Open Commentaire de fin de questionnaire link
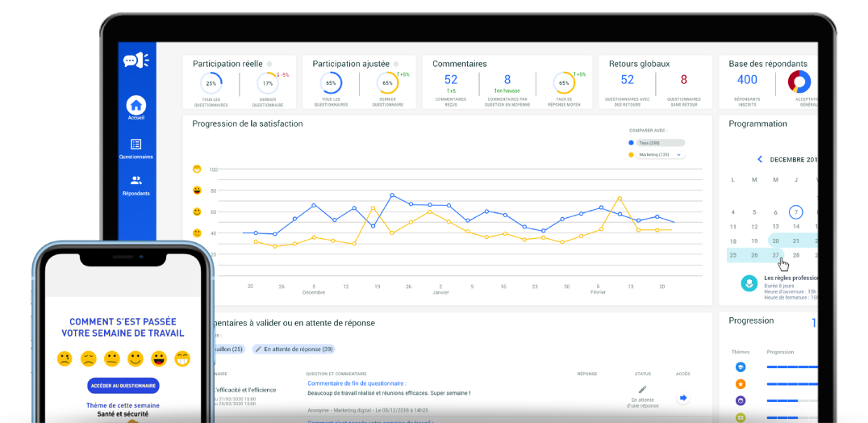 click(x=357, y=383)
